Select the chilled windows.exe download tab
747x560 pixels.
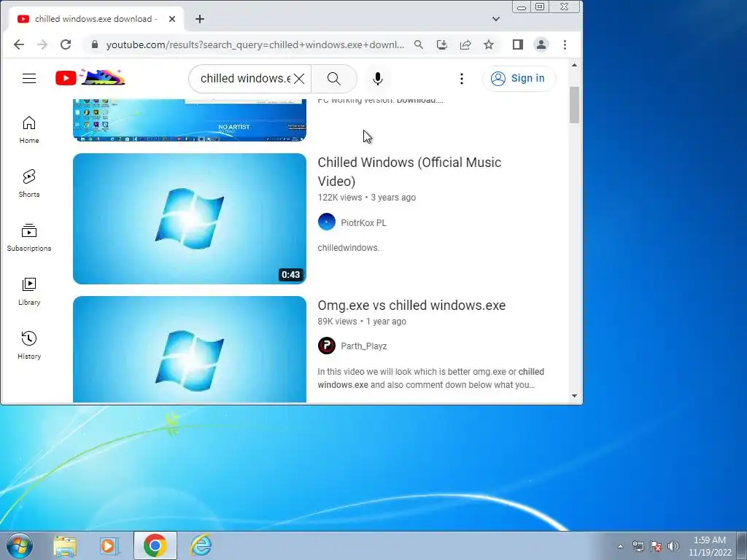pos(96,19)
